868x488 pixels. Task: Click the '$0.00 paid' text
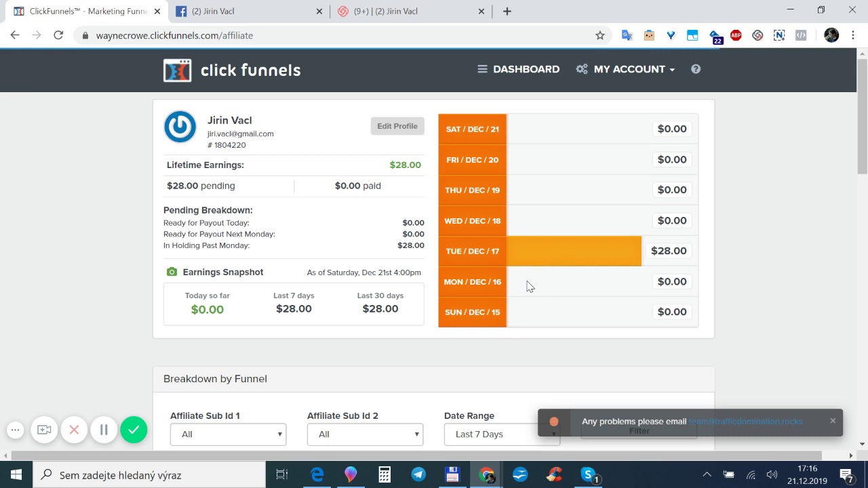[358, 186]
